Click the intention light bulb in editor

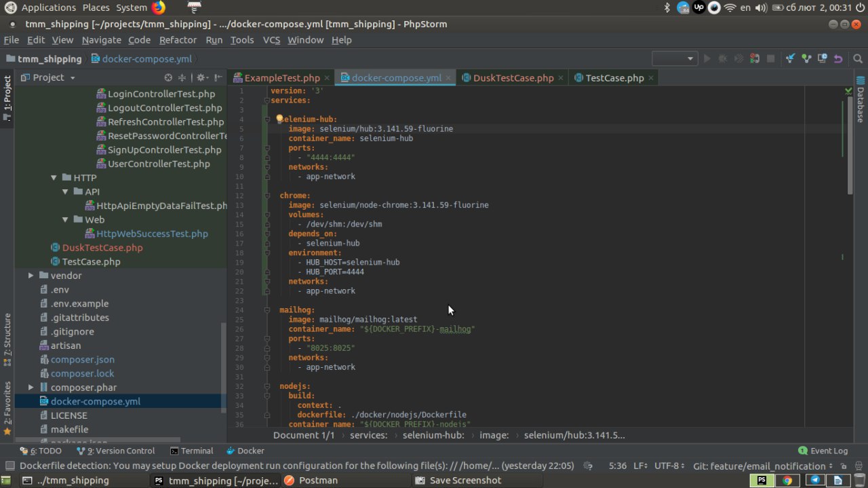point(279,119)
